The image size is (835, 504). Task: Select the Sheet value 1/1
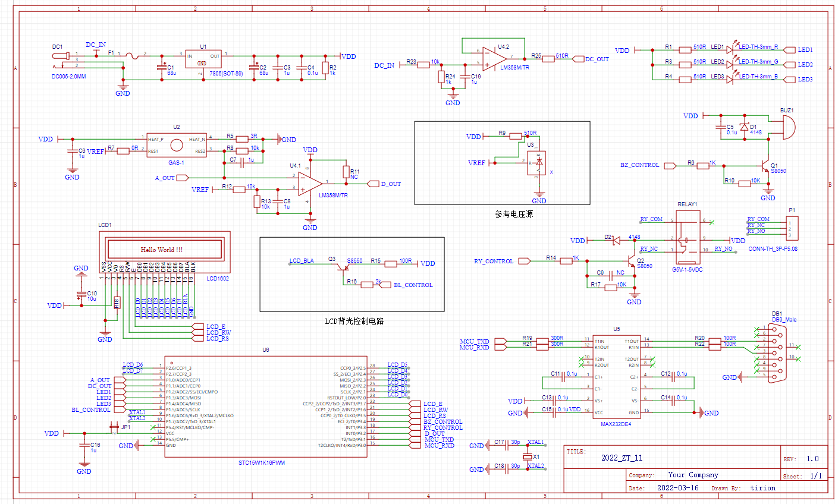[x=816, y=476]
